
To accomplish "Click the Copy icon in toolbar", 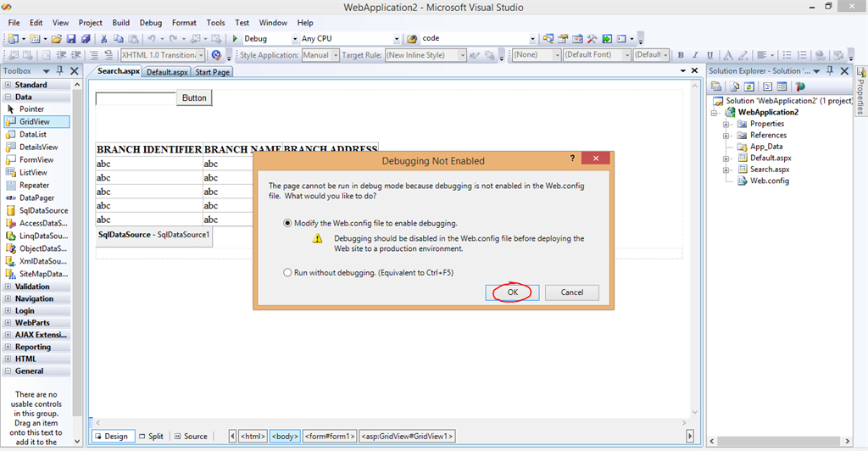I will point(118,39).
